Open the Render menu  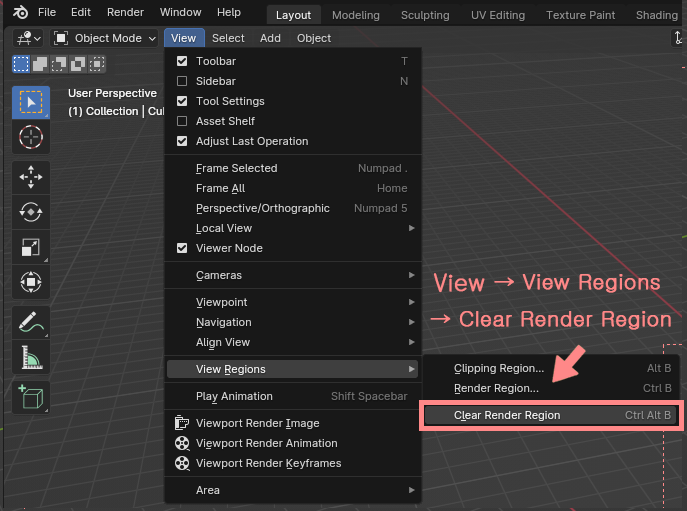coord(125,12)
